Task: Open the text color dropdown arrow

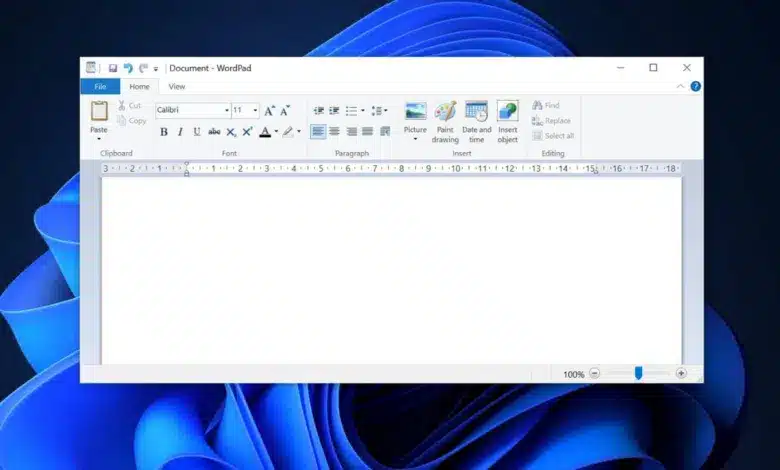Action: 276,132
